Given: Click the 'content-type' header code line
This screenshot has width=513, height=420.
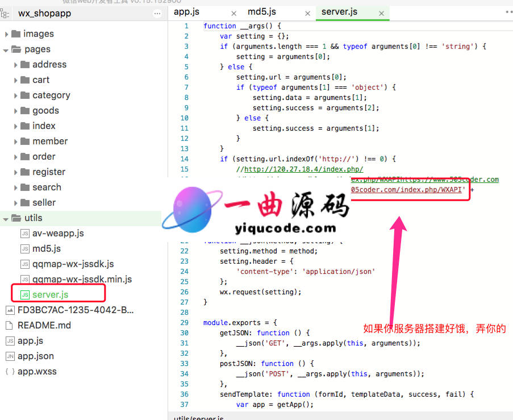Looking at the screenshot, I should click(306, 272).
